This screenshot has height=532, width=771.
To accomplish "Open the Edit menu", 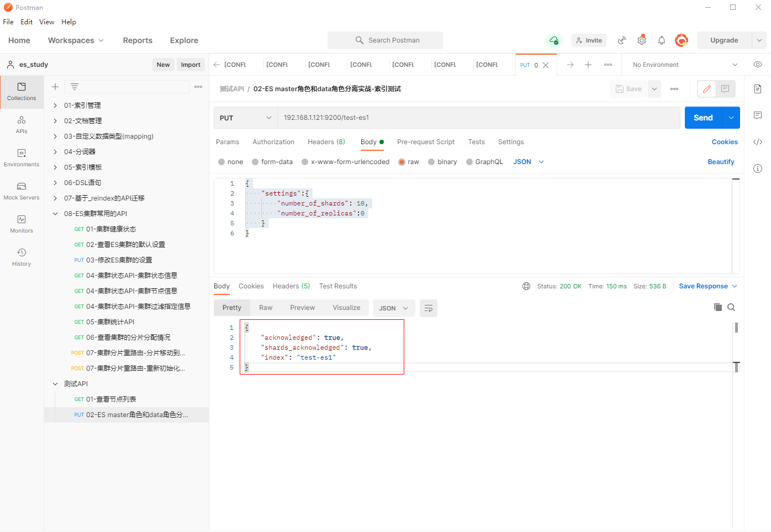I will [x=27, y=22].
